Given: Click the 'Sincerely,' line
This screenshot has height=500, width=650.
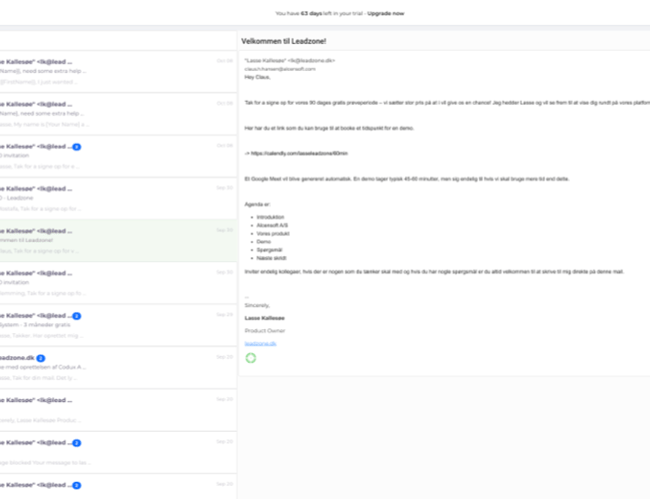Looking at the screenshot, I should pyautogui.click(x=257, y=305).
